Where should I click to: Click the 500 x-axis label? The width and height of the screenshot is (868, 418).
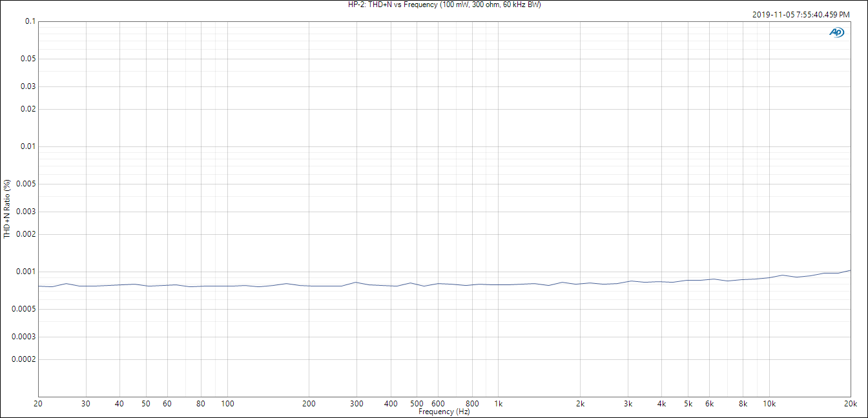click(x=417, y=404)
